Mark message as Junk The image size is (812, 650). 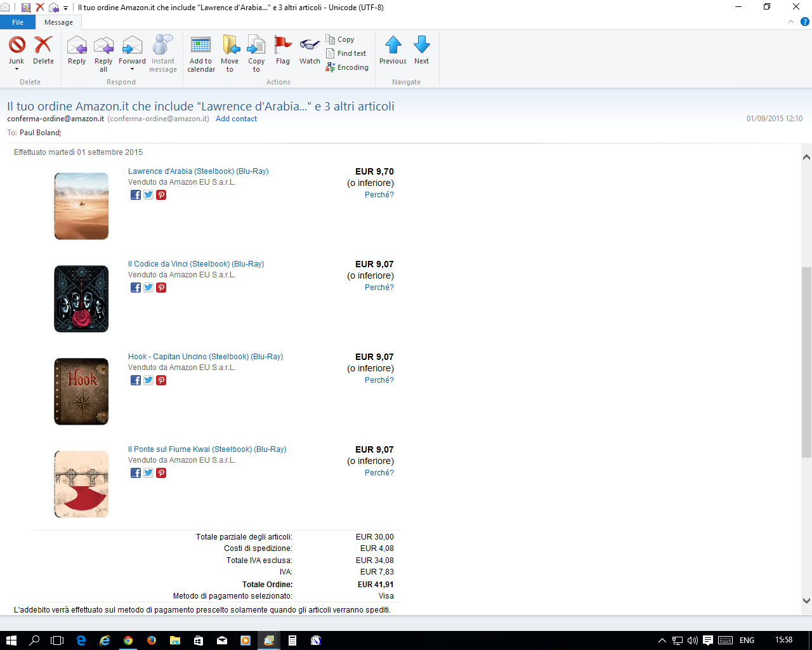(x=16, y=50)
